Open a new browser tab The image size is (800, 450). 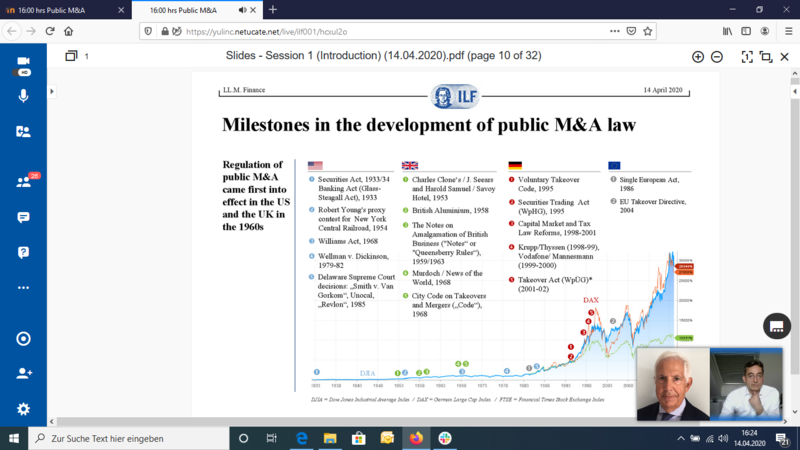[x=273, y=10]
